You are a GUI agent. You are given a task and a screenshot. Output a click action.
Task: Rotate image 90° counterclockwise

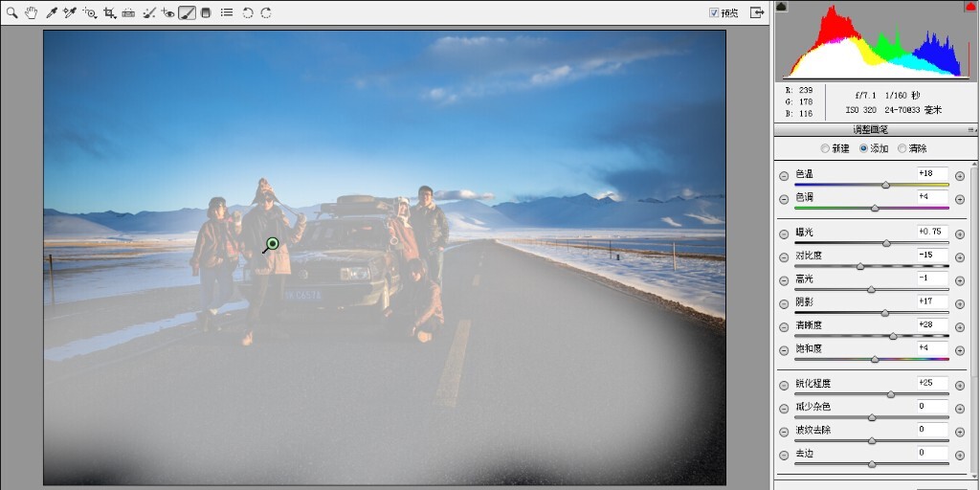[248, 12]
